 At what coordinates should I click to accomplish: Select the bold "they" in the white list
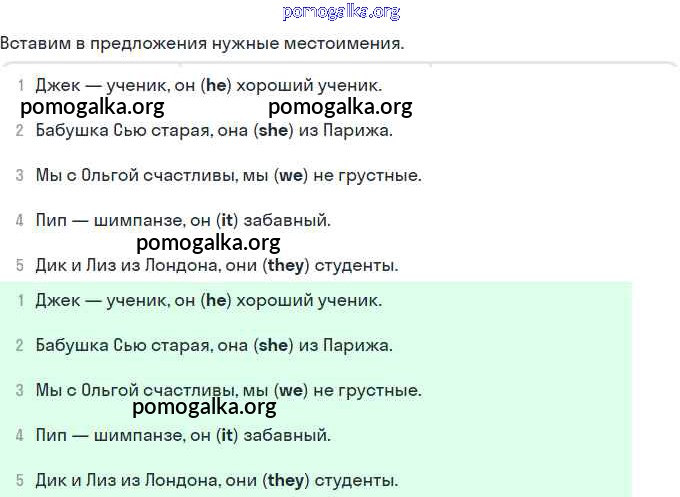[286, 265]
